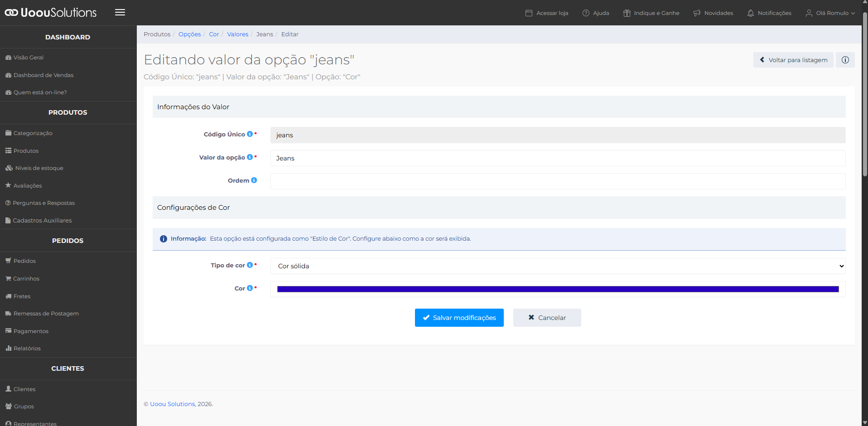Click the Código Único help info icon
Viewport: 868px width, 426px height.
250,134
